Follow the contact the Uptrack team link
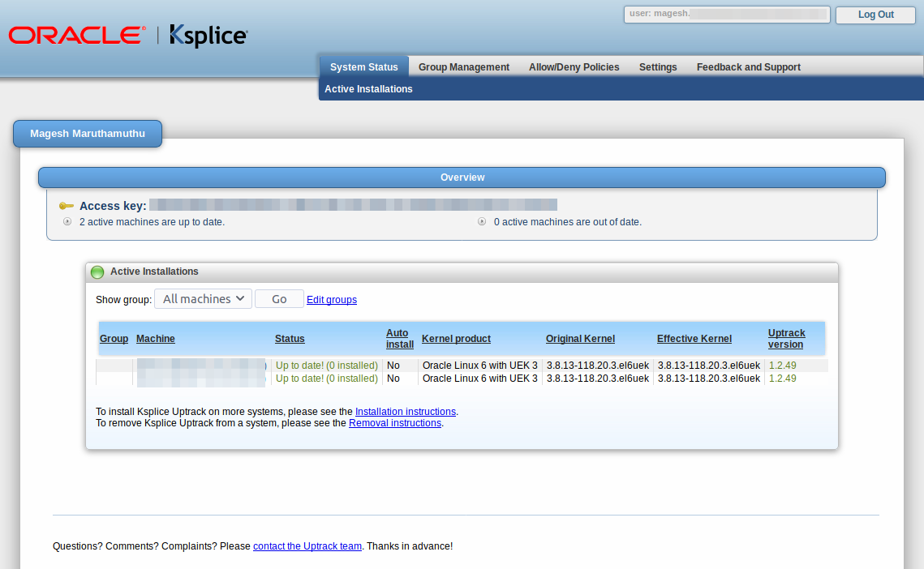Viewport: 924px width, 569px height. (307, 546)
